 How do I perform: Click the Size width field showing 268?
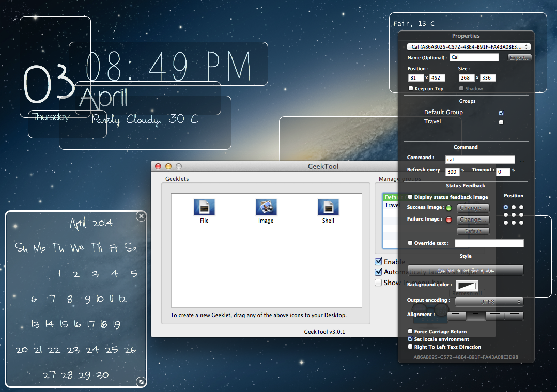467,78
